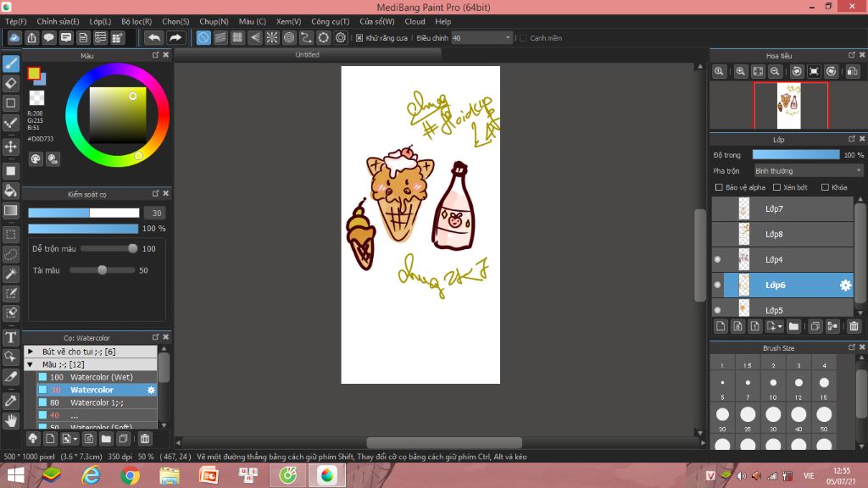Open the Tệp(F) menu
Viewport: 868px width, 488px height.
(16, 21)
